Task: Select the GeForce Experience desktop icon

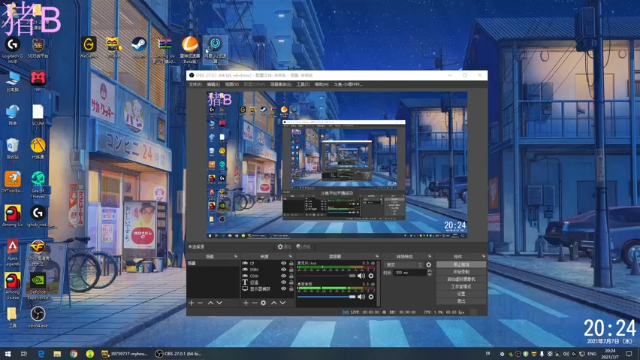Action: [38, 286]
